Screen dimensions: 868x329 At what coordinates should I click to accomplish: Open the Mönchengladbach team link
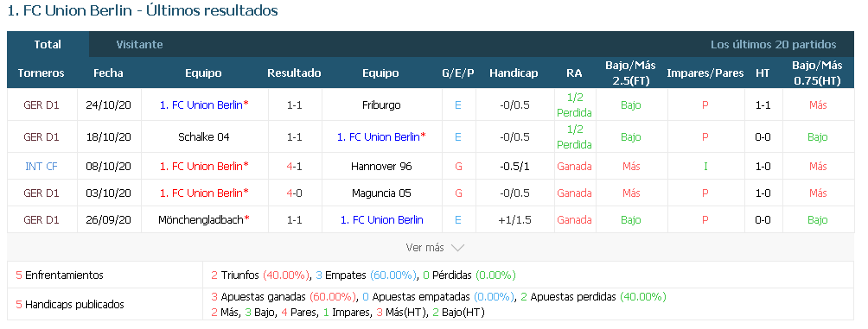(201, 219)
